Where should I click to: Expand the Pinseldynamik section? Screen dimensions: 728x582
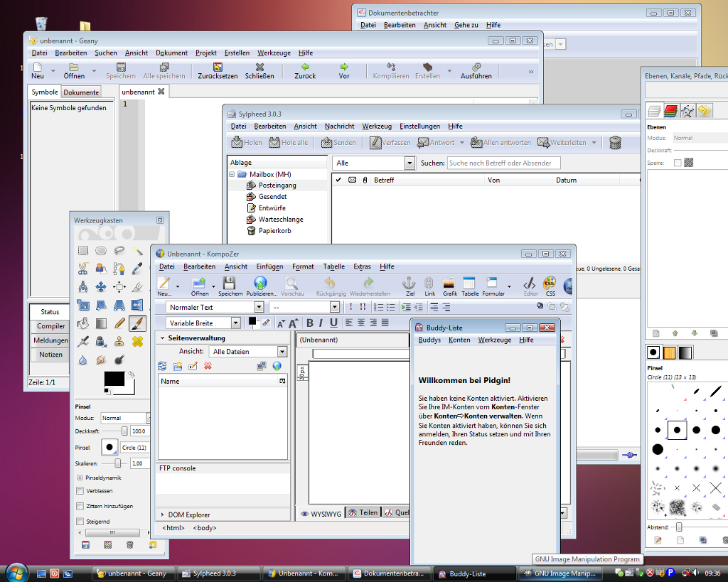click(80, 478)
